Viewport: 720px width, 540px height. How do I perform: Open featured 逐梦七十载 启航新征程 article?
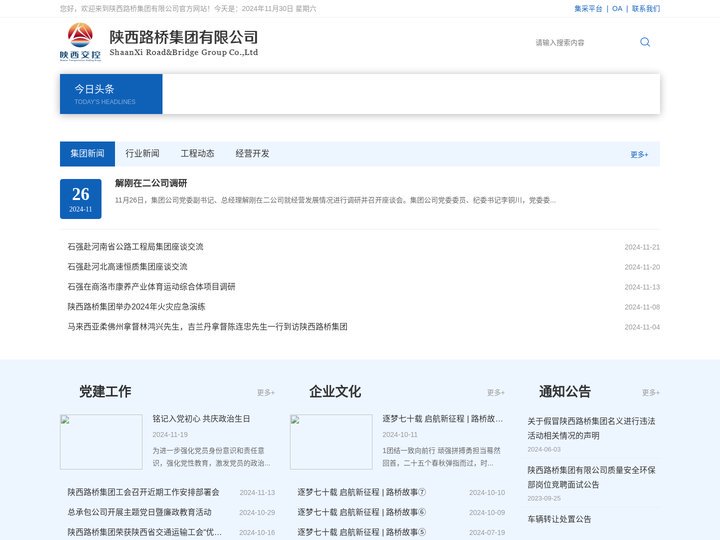pyautogui.click(x=443, y=419)
